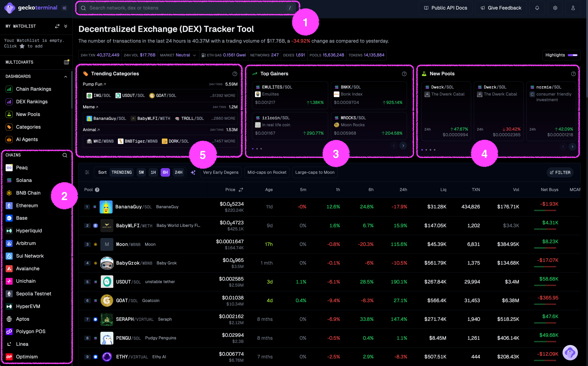Go to next Top Gainers page

point(403,146)
